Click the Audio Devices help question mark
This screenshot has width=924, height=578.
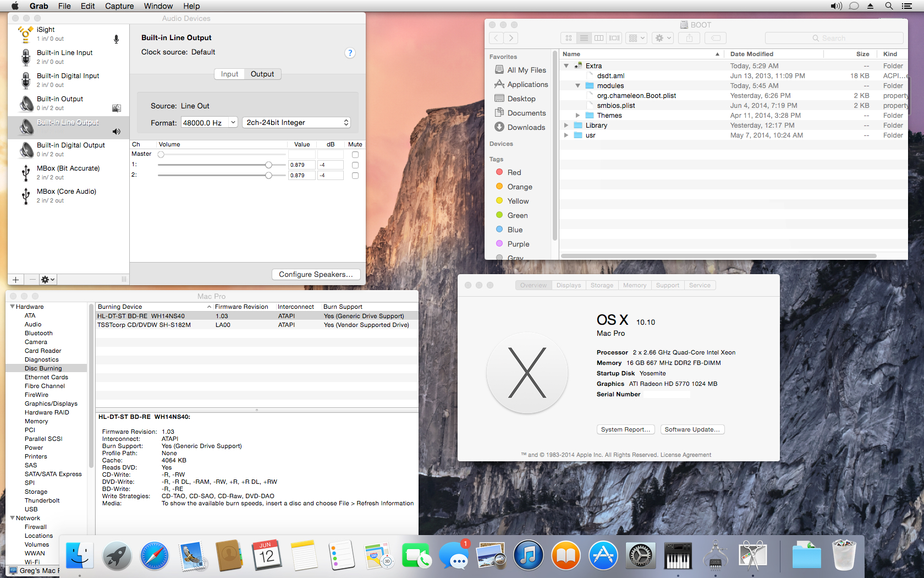pos(350,53)
